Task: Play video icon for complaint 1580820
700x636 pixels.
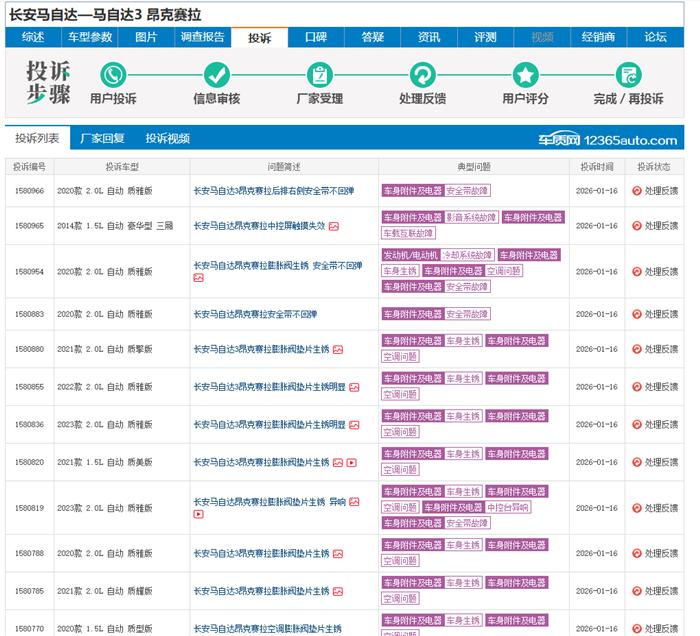Action: 351,462
